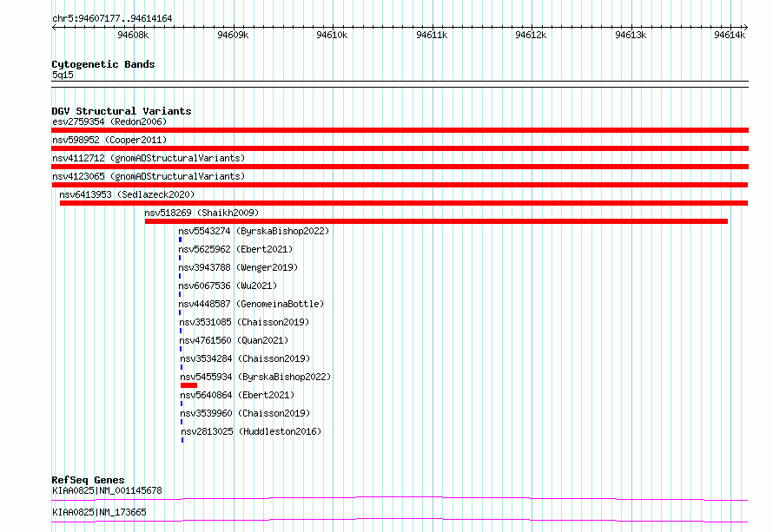The width and height of the screenshot is (773, 532).
Task: Click the 94614k ruler tick label
Action: pyautogui.click(x=730, y=35)
